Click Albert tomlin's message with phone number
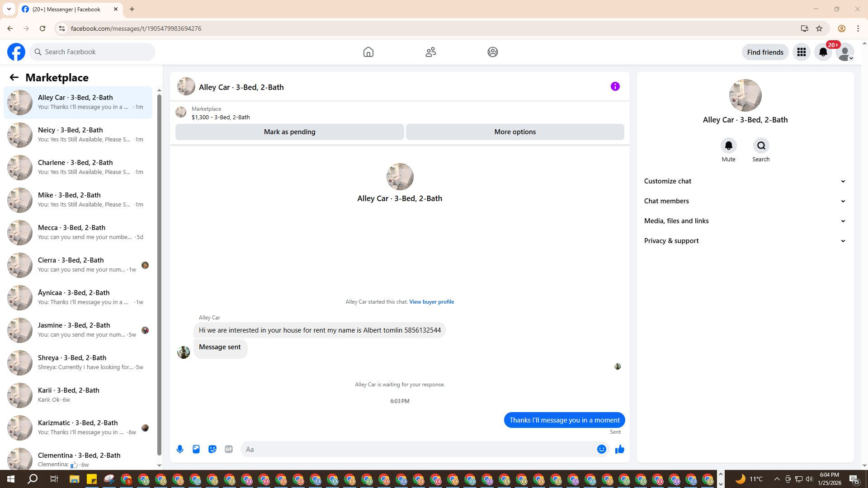The height and width of the screenshot is (488, 868). click(x=320, y=330)
